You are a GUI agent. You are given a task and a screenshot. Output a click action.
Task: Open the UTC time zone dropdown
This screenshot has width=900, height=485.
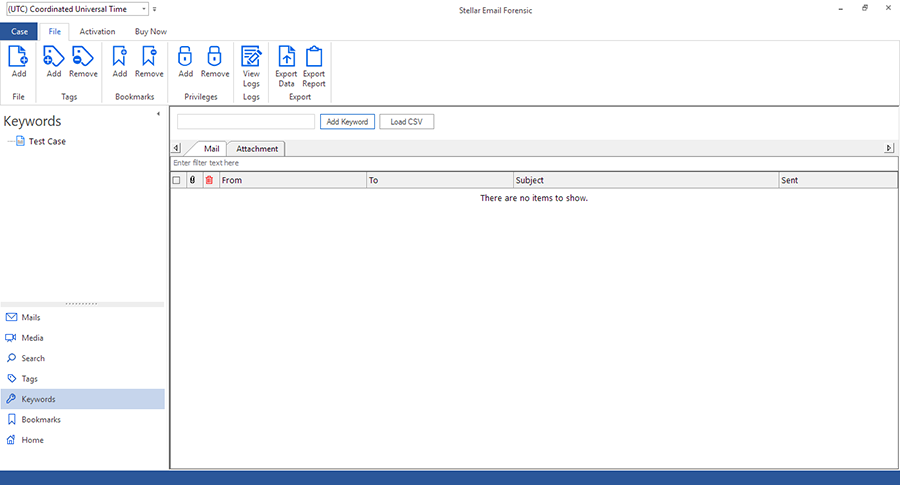click(143, 9)
